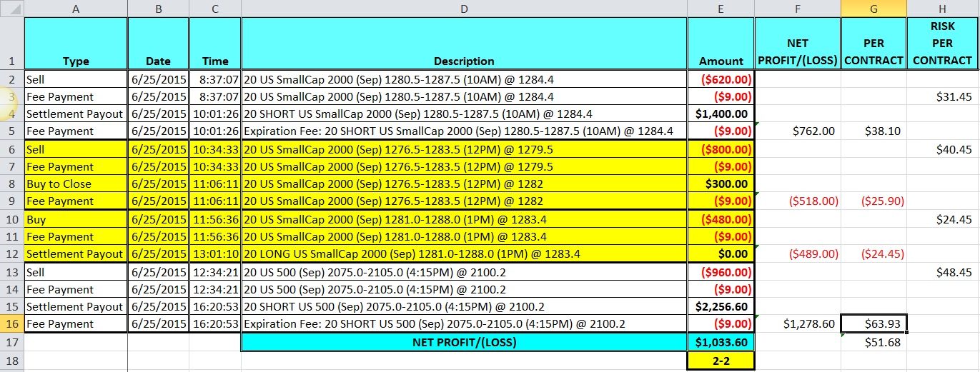Screen dimensions: 980x372
Task: Select the 12:34:21 time cell in row 13
Action: (215, 272)
